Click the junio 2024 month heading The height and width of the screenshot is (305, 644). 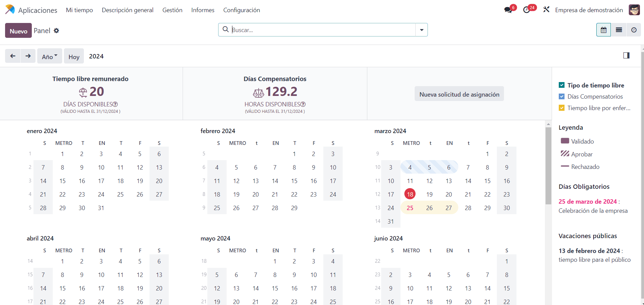[388, 238]
